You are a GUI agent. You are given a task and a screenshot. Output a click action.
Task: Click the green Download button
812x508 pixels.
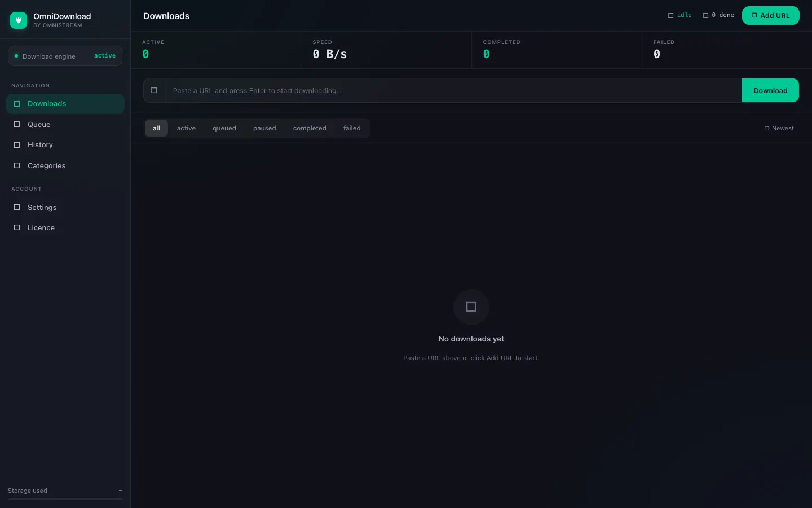(770, 90)
